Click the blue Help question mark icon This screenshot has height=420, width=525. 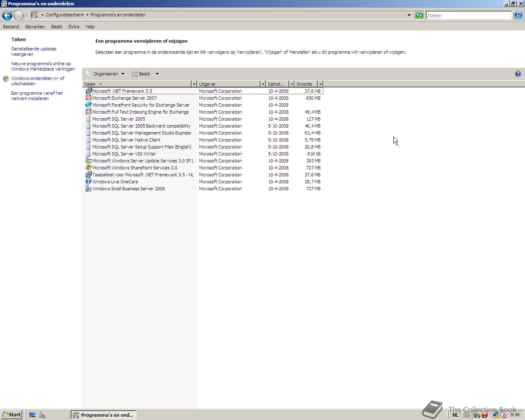pyautogui.click(x=518, y=74)
